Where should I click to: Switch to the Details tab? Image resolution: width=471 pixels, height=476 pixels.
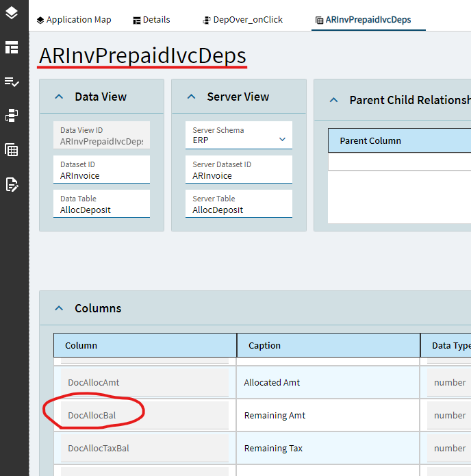coord(151,20)
